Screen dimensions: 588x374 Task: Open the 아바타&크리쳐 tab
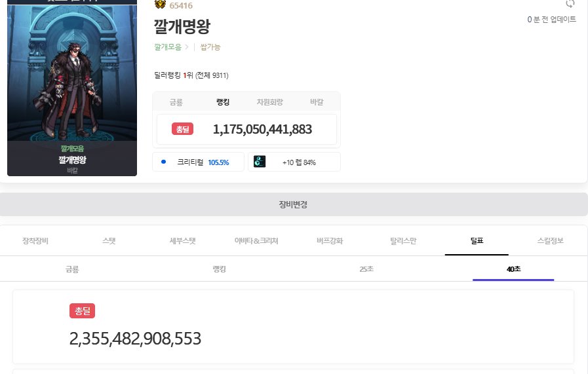(x=256, y=240)
